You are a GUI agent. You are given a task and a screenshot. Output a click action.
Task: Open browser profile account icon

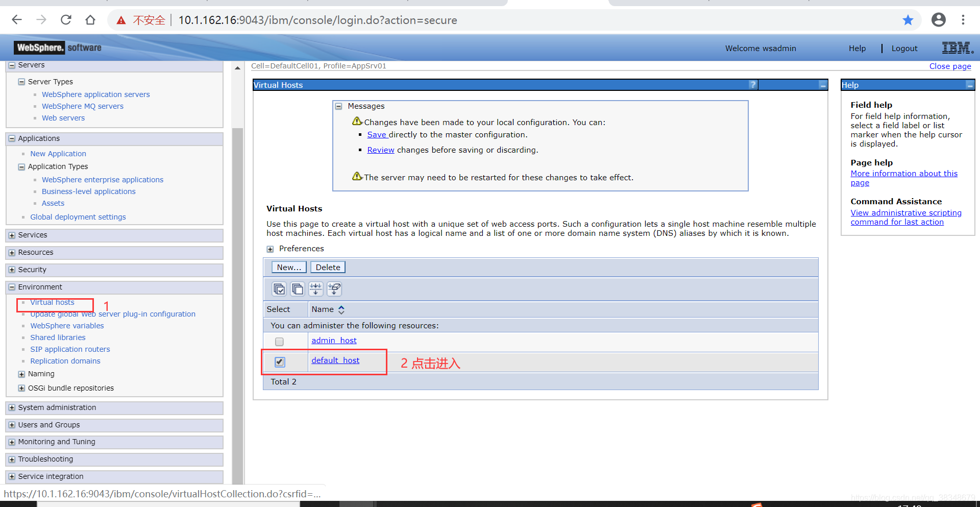pos(938,20)
